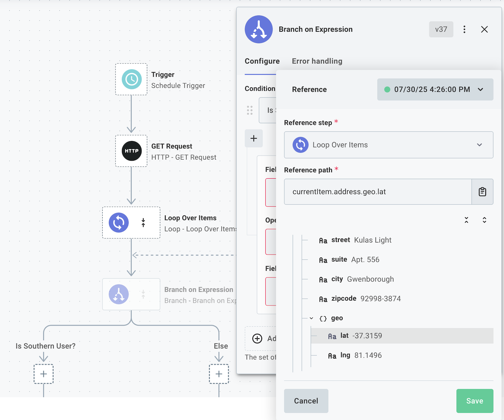Click the Branch on Expression panel header icon
504x420 pixels.
tap(258, 29)
